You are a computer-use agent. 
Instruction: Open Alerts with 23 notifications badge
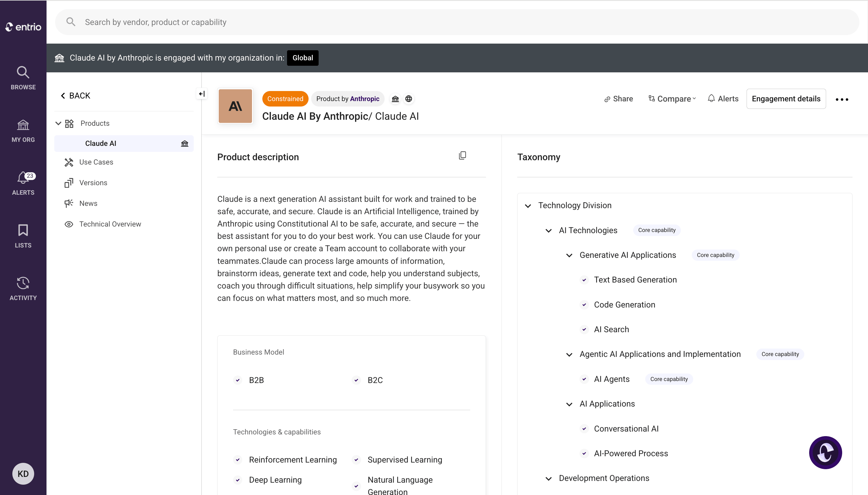pyautogui.click(x=23, y=183)
